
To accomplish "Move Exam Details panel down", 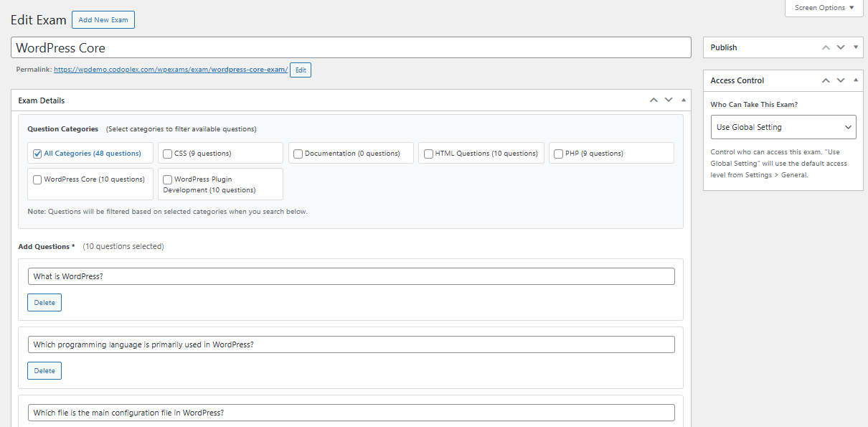I will pos(669,100).
